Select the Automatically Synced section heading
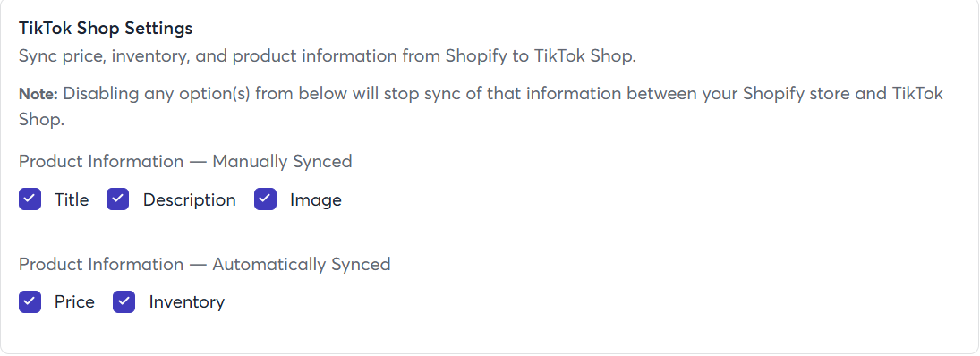 204,264
